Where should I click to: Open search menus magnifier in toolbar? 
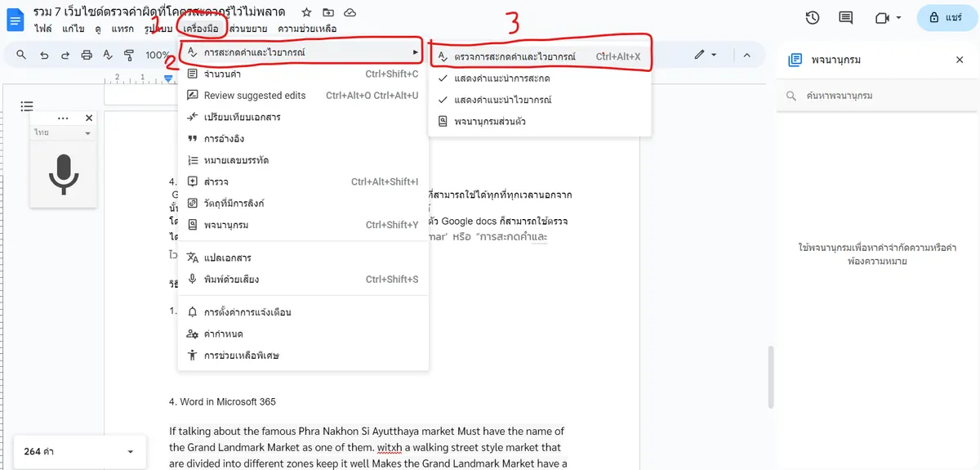[21, 55]
